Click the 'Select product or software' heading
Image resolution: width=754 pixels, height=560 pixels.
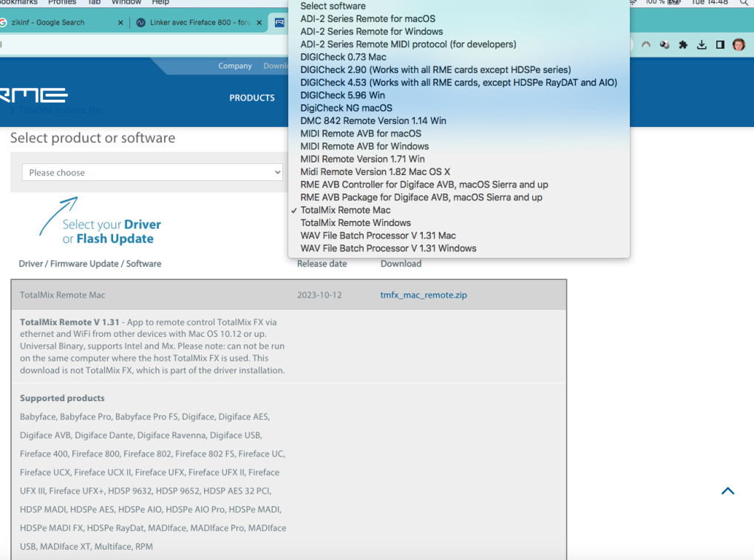tap(93, 138)
